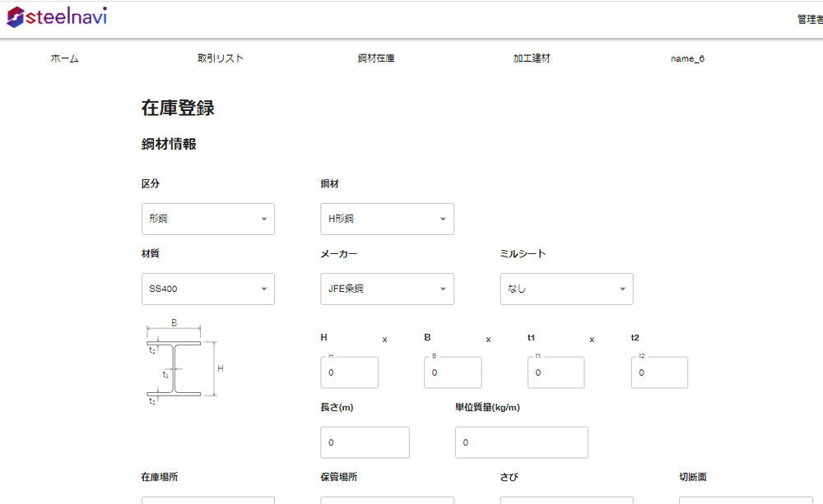Click the メーカー label text
823x504 pixels.
(x=339, y=254)
